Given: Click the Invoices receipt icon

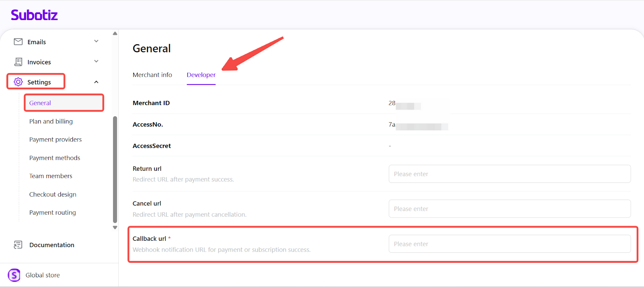Looking at the screenshot, I should 18,62.
